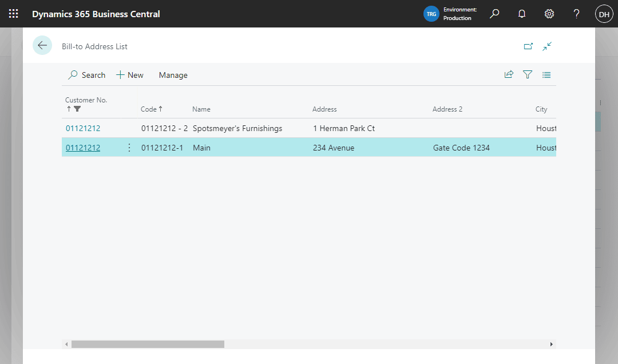
Task: Select the Main name cell
Action: [201, 148]
